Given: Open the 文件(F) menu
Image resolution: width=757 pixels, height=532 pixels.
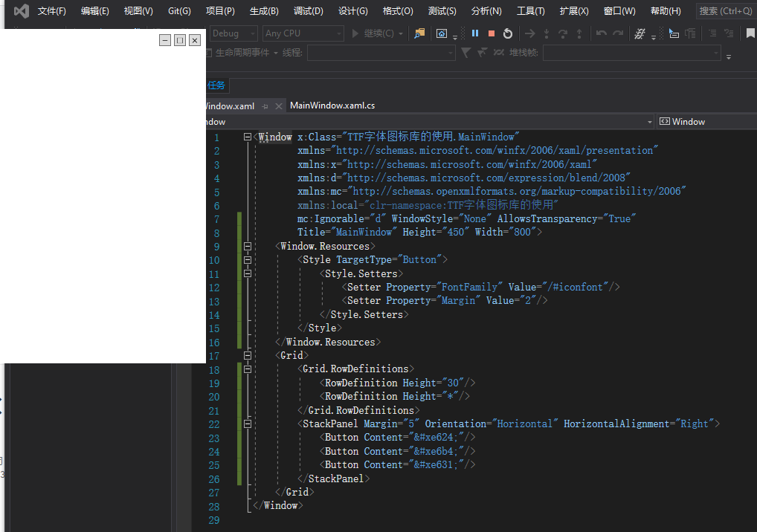Looking at the screenshot, I should point(51,11).
